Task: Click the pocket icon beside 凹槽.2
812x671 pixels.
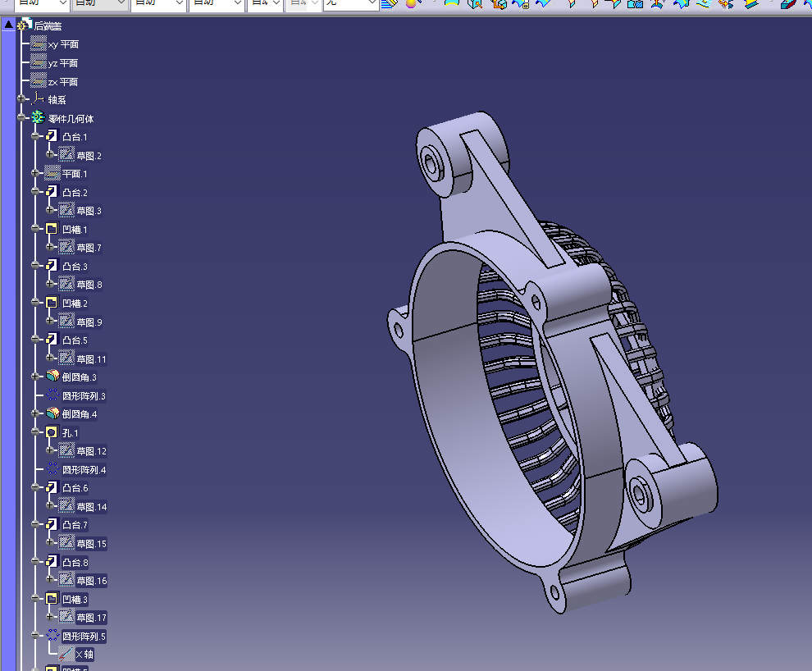Action: pyautogui.click(x=52, y=303)
